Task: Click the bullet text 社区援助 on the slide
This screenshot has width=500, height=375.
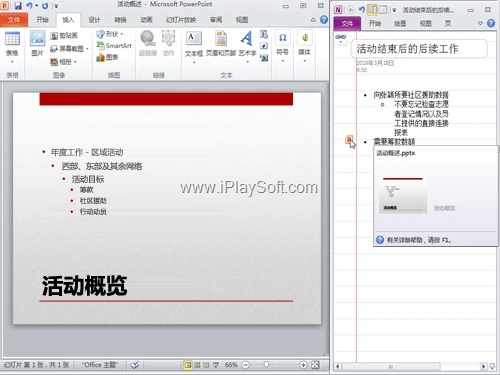Action: pyautogui.click(x=93, y=201)
